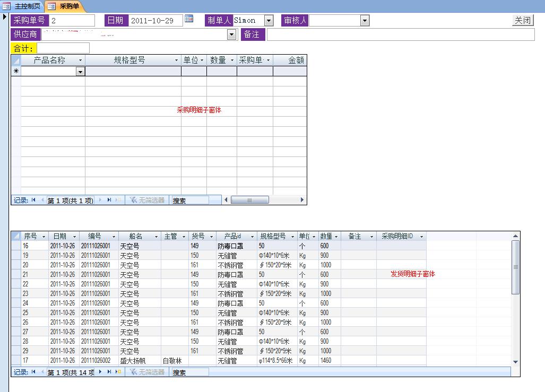Select the row for 序号 16
The height and width of the screenshot is (392, 545).
16,246
